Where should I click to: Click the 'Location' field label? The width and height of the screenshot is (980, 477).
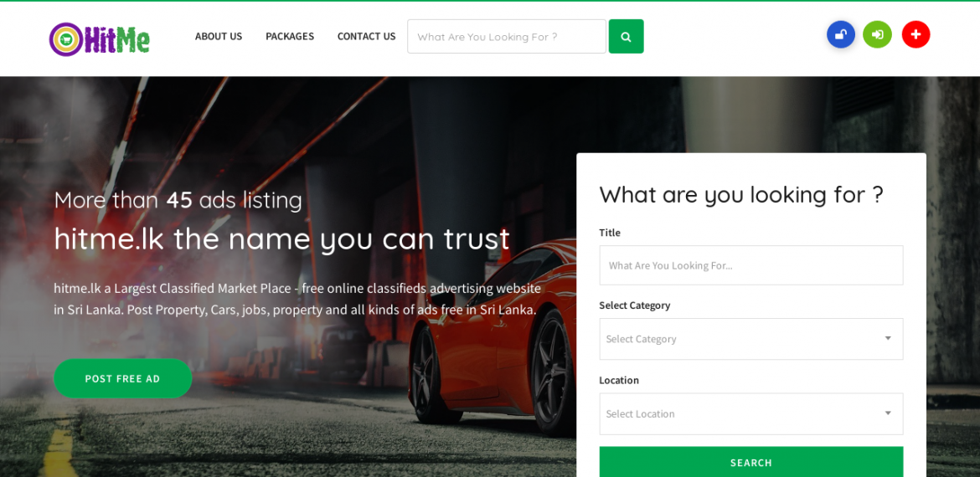click(x=619, y=380)
